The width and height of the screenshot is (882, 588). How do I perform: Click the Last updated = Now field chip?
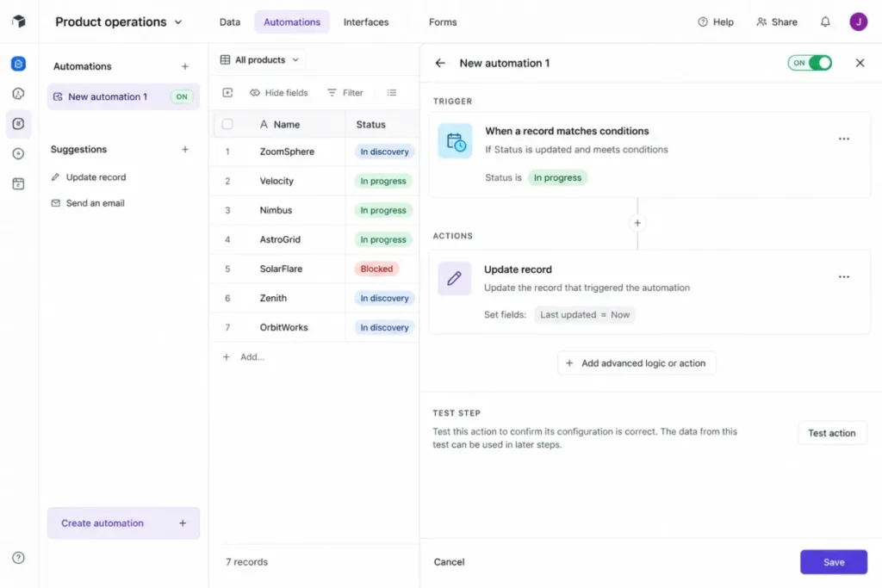[x=585, y=315]
